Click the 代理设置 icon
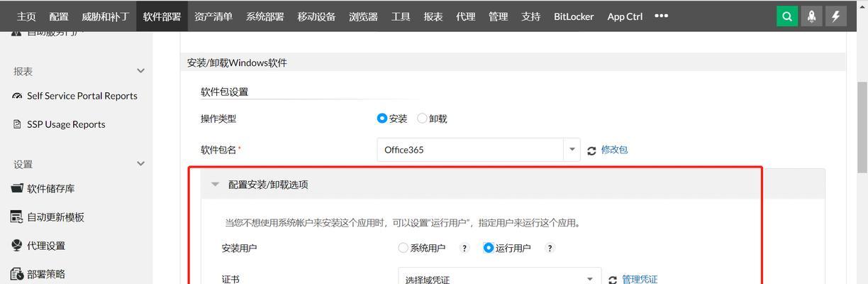Screen dimensions: 868x284 tap(17, 245)
